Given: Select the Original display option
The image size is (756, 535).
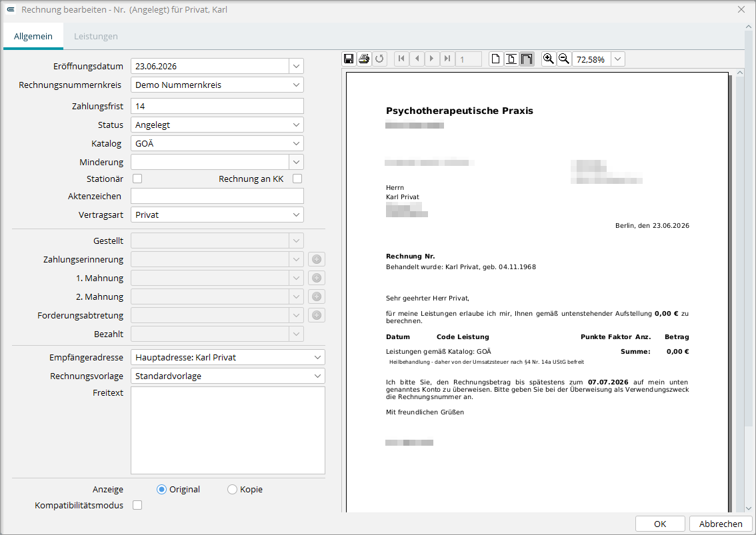Looking at the screenshot, I should [x=161, y=489].
